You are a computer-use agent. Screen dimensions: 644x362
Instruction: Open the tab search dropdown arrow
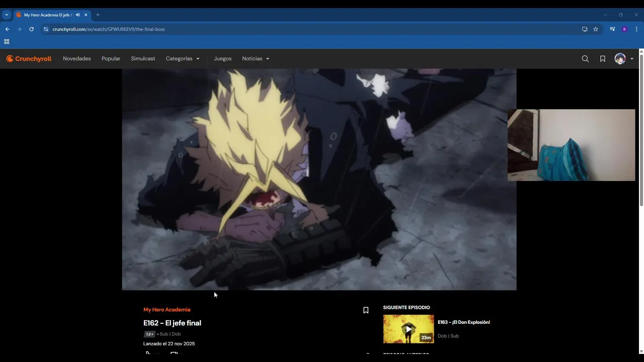click(x=7, y=15)
